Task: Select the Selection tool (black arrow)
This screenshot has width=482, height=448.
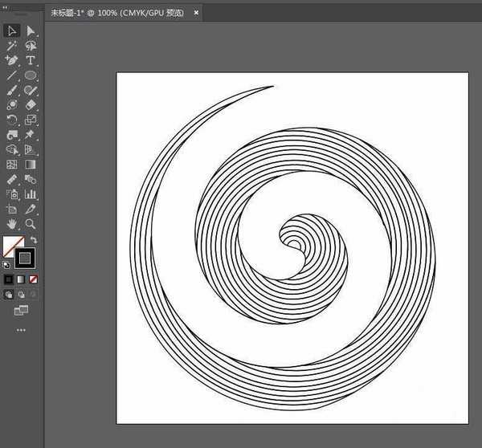Action: (x=12, y=31)
